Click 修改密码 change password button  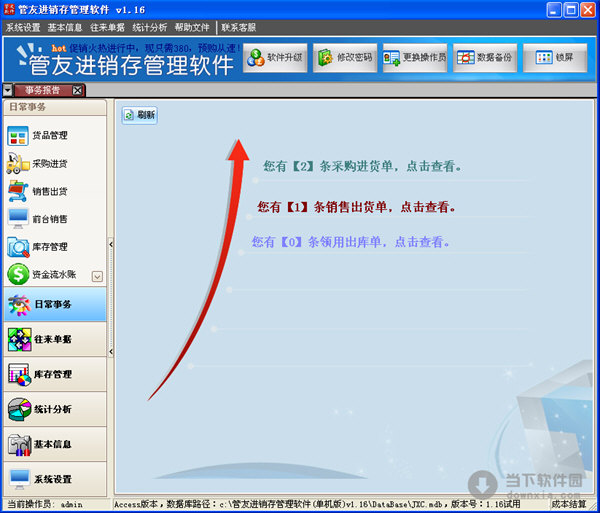(x=345, y=58)
